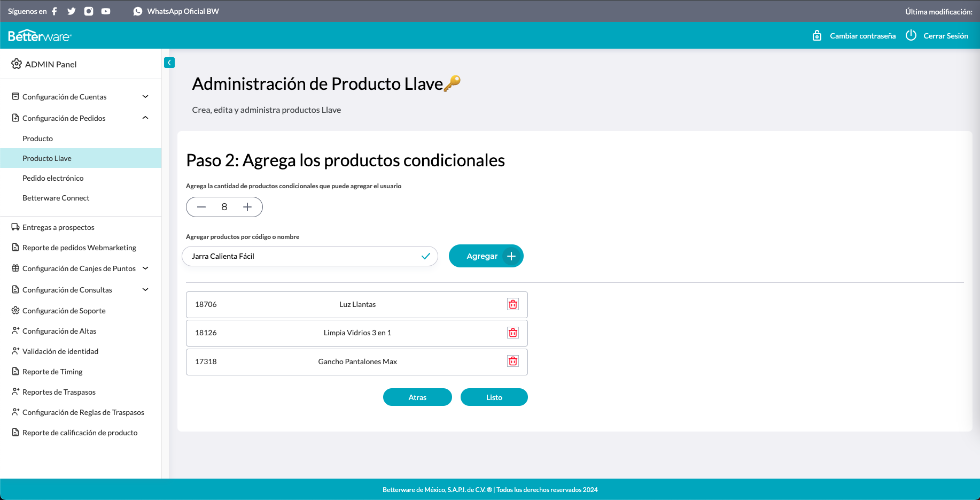Screen dimensions: 980x500
Task: Open Betterware Connect menu item
Action: pyautogui.click(x=56, y=198)
